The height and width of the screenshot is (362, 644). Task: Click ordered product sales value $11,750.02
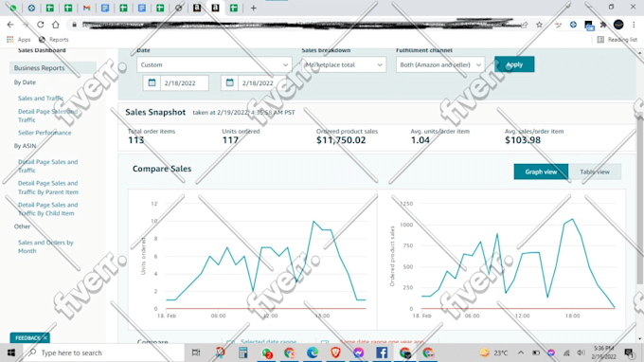tap(341, 140)
